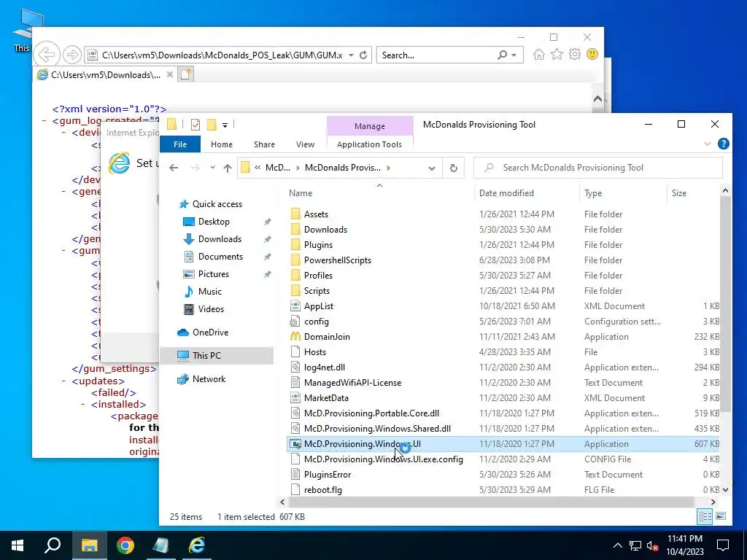Go back in Internet Explorer window
This screenshot has height=560, width=747.
pos(47,55)
